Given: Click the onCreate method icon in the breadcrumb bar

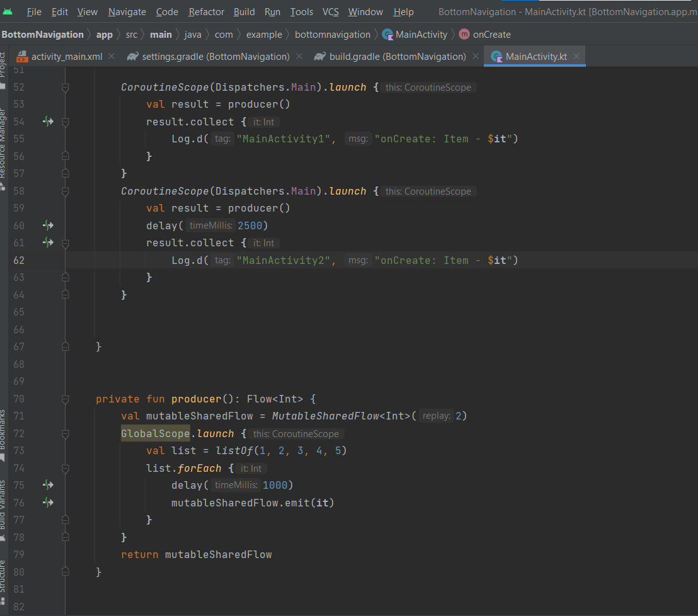Looking at the screenshot, I should point(464,34).
